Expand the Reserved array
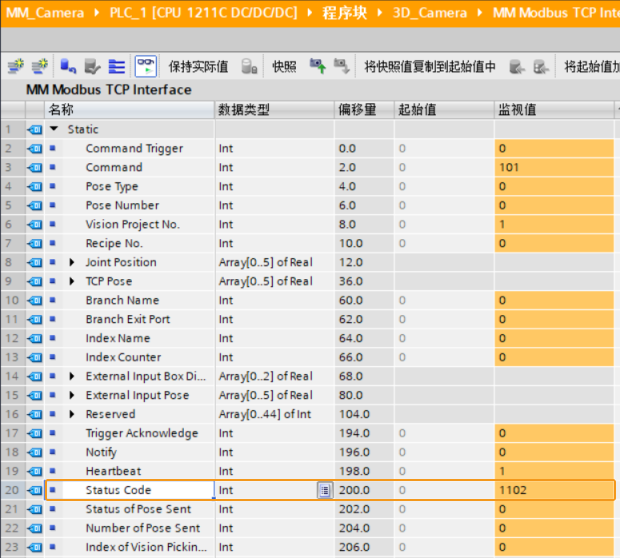 (x=72, y=414)
